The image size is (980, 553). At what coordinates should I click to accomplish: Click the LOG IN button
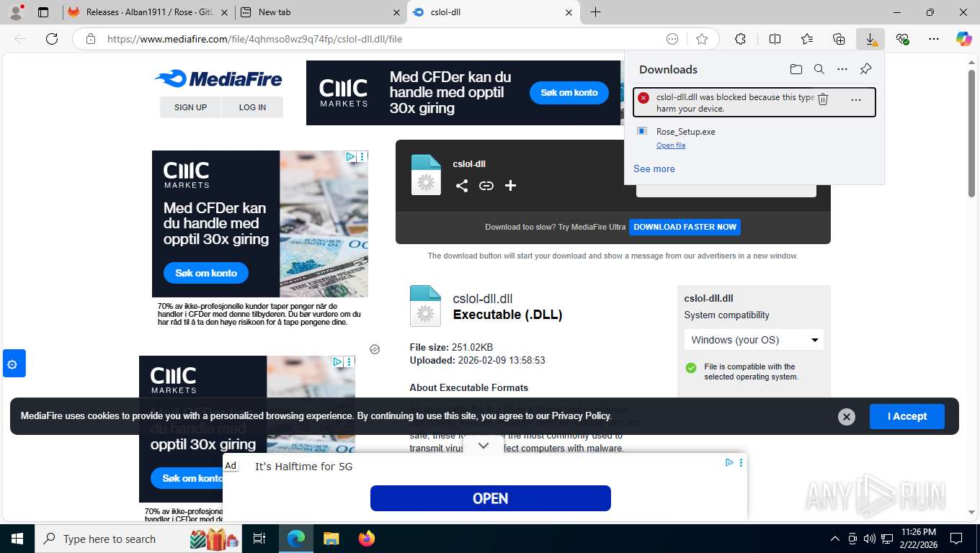pyautogui.click(x=252, y=107)
